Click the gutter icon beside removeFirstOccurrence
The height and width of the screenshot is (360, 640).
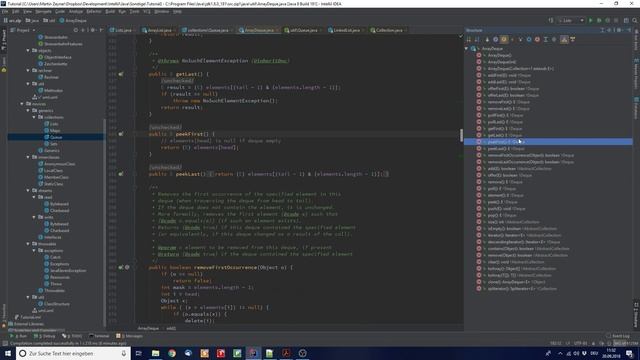(121, 267)
